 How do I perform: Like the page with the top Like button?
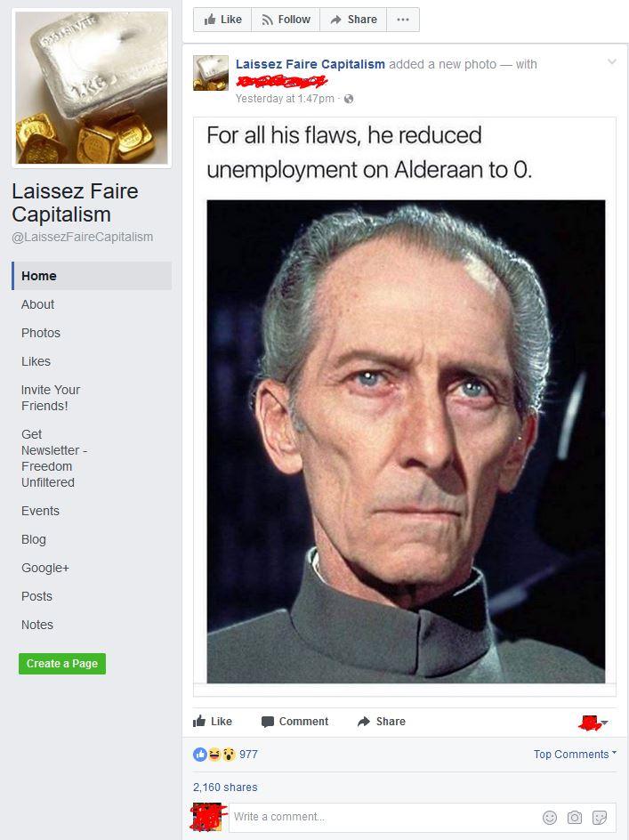(x=222, y=20)
